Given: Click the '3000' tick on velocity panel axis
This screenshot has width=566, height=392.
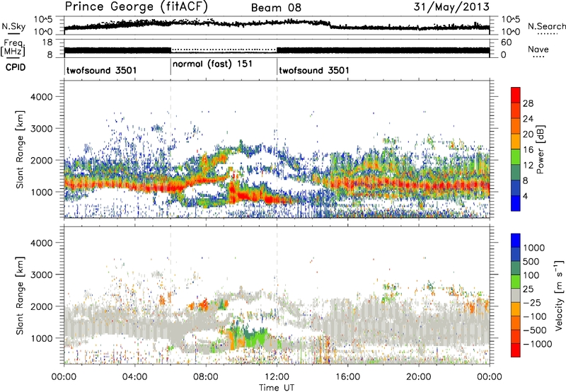Looking at the screenshot, I should tap(42, 275).
